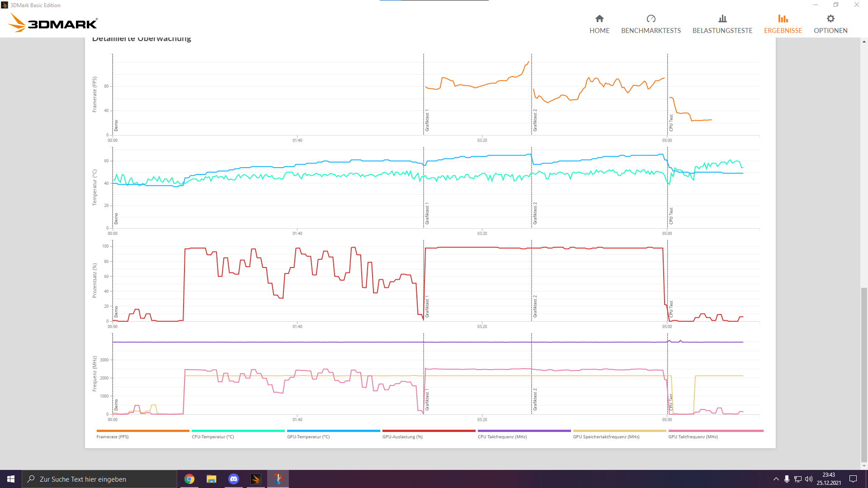Toggle GPU-Auslastung (%) legend entry
868x488 pixels.
coord(402,437)
